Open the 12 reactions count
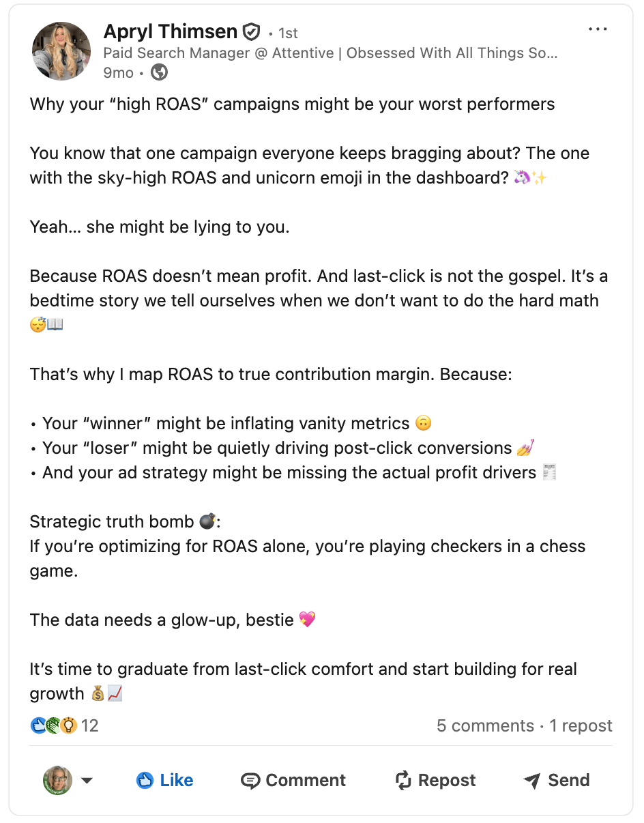The image size is (644, 823). 90,725
